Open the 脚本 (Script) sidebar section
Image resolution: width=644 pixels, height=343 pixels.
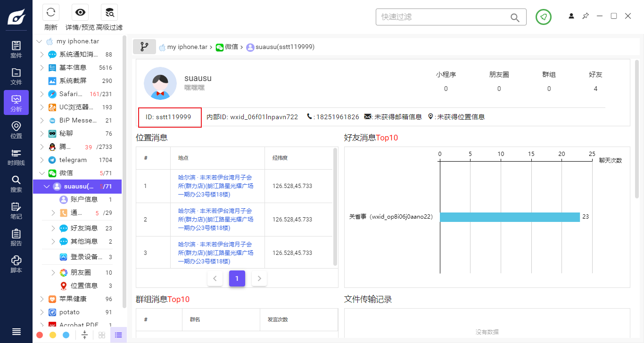click(16, 264)
